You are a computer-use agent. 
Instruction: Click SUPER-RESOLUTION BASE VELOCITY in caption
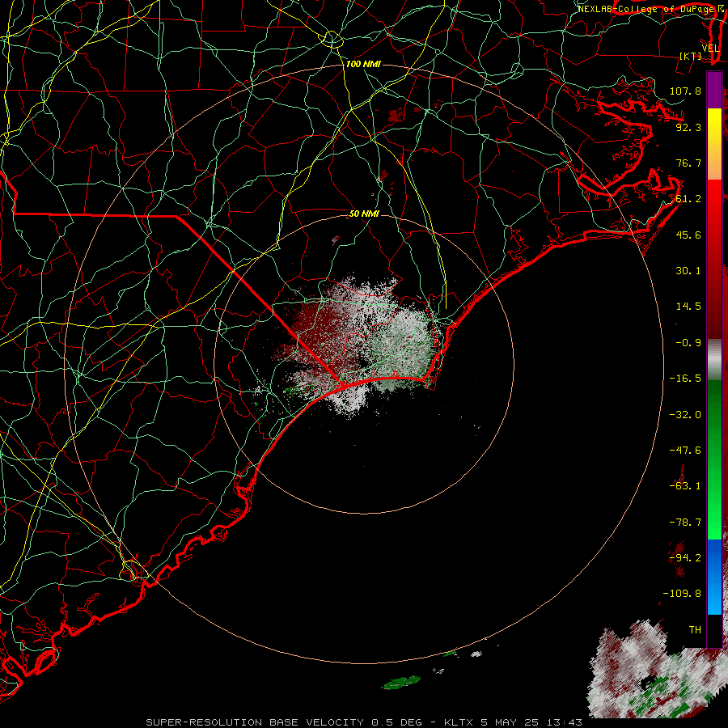(x=256, y=722)
